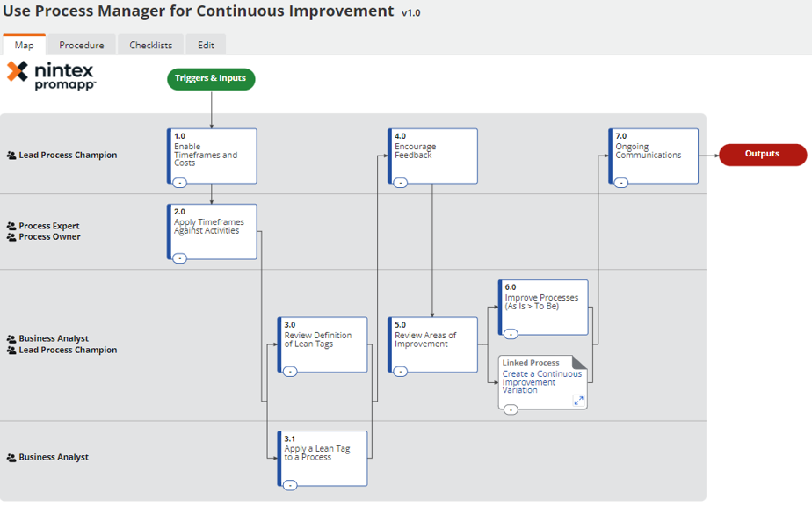Click the Lead Process Champion role icon

11,156
